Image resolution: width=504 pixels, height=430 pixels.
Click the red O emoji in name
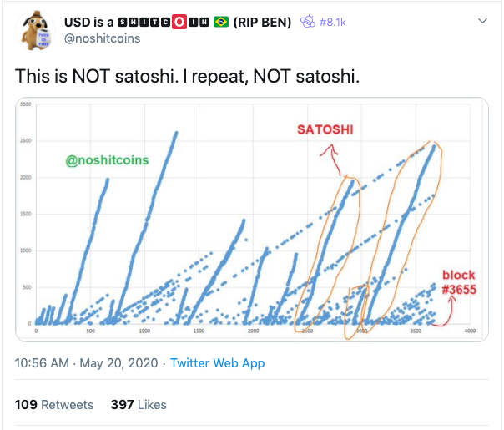click(179, 23)
